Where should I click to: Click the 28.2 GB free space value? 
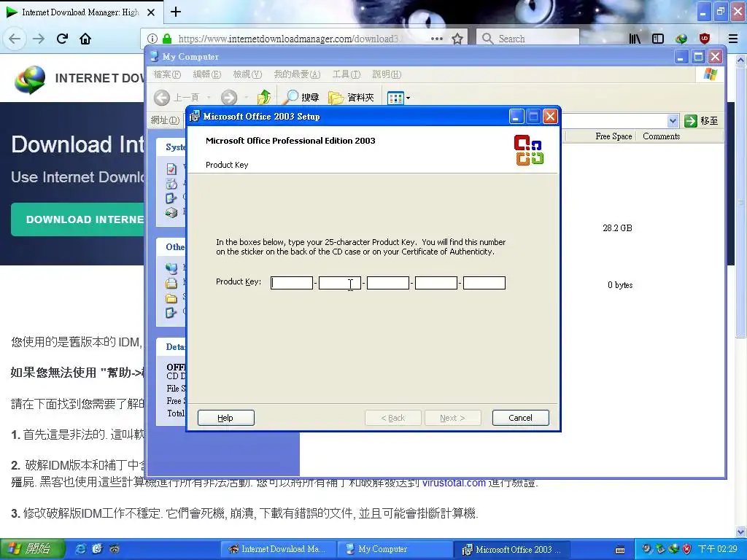click(x=617, y=227)
